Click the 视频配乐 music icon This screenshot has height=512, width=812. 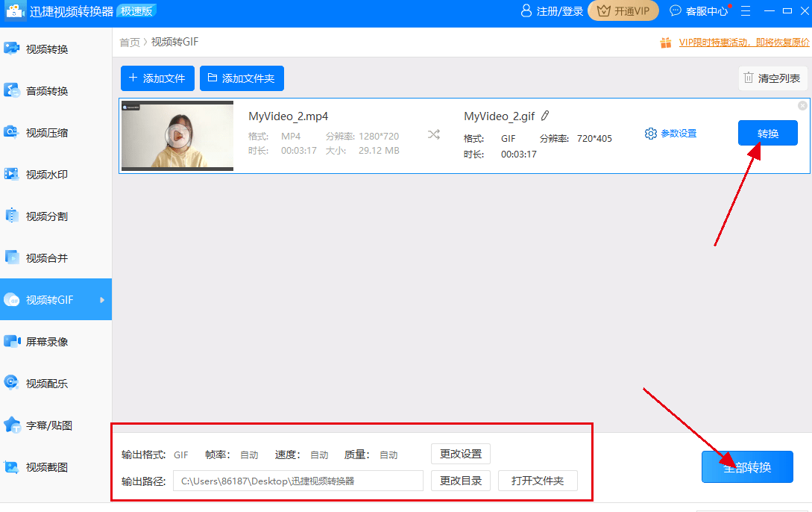click(11, 383)
